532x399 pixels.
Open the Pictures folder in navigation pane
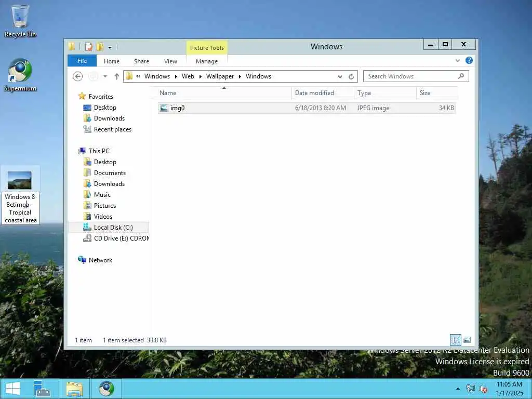pos(105,206)
